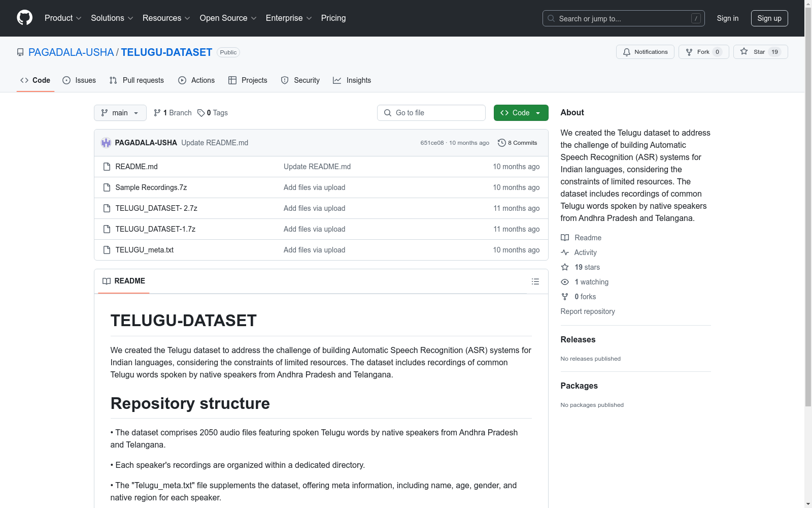Click the search magnifier in header
The width and height of the screenshot is (812, 508).
coord(551,18)
